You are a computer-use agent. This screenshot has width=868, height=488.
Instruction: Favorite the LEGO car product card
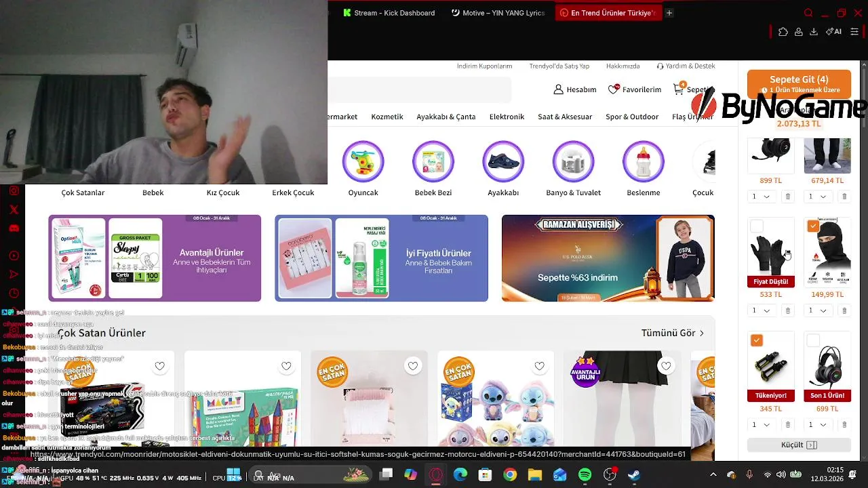point(159,366)
